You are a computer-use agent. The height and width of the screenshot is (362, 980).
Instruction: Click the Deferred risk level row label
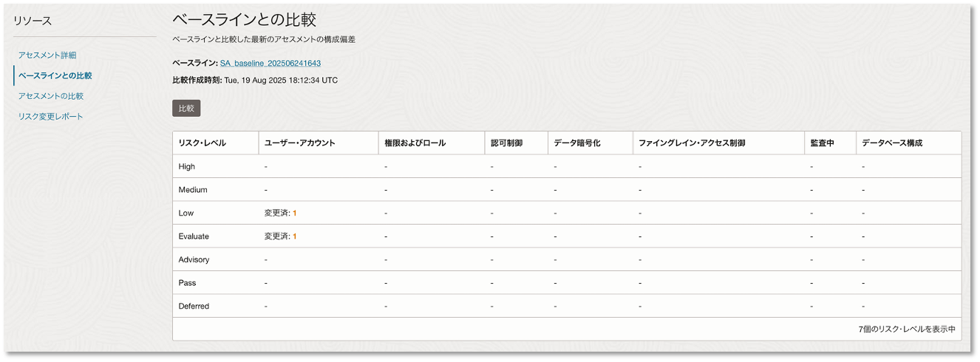point(194,306)
